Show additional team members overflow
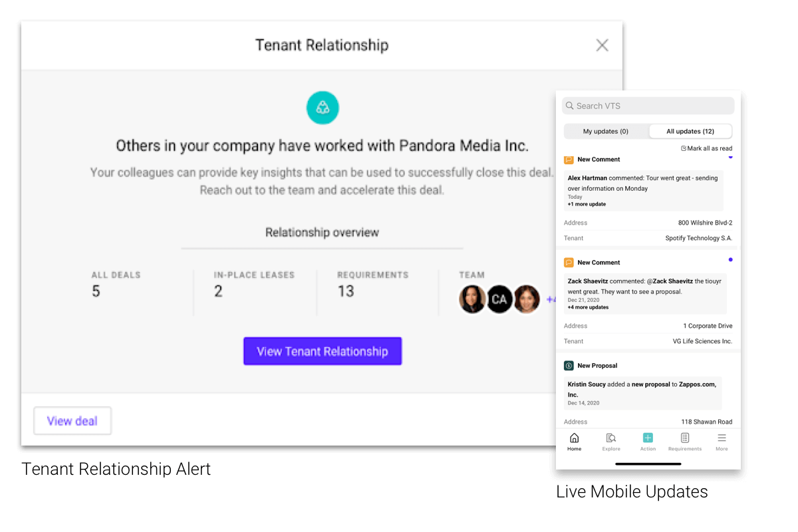798x532 pixels. (551, 300)
